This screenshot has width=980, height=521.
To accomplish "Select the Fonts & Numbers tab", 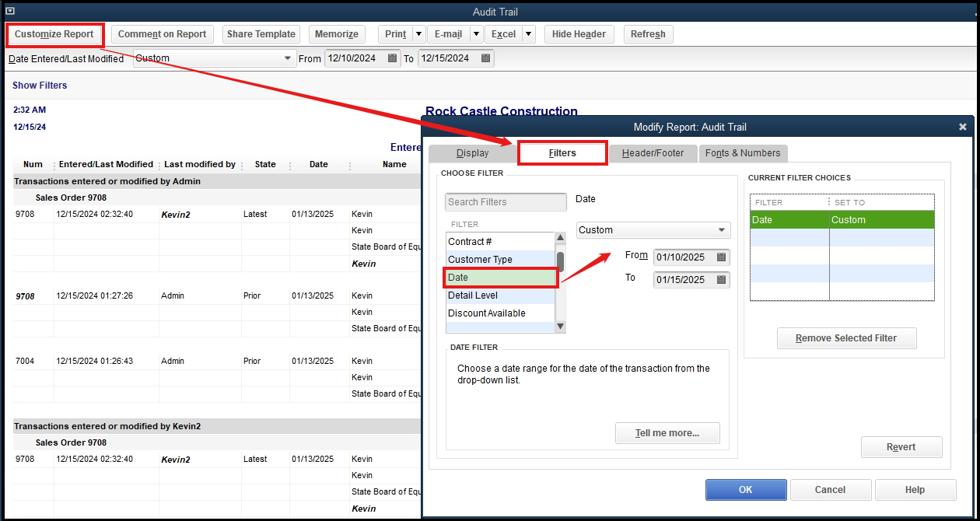I will [743, 153].
